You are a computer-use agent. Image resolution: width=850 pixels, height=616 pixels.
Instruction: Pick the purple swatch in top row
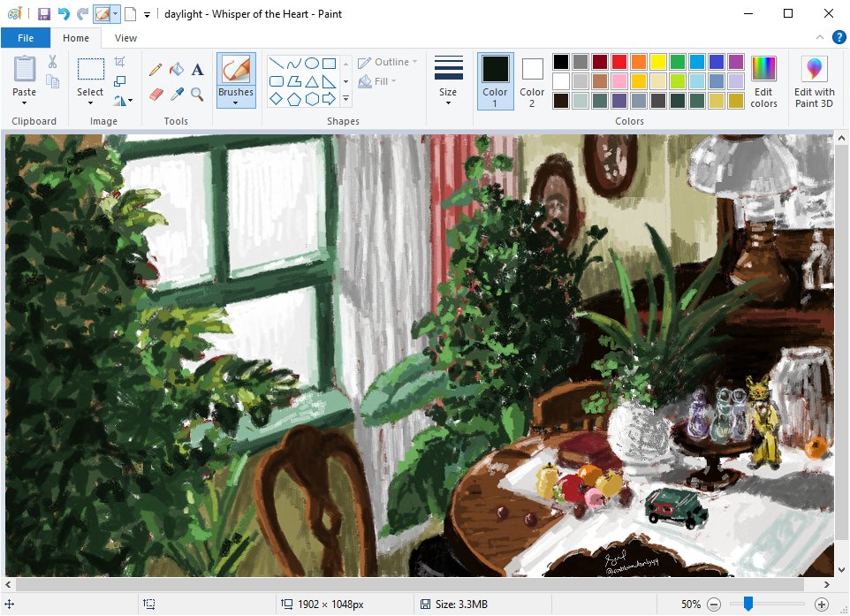tap(736, 62)
